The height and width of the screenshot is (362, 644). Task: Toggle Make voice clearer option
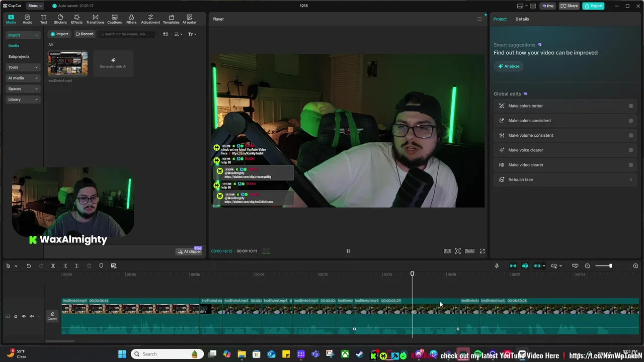(631, 150)
